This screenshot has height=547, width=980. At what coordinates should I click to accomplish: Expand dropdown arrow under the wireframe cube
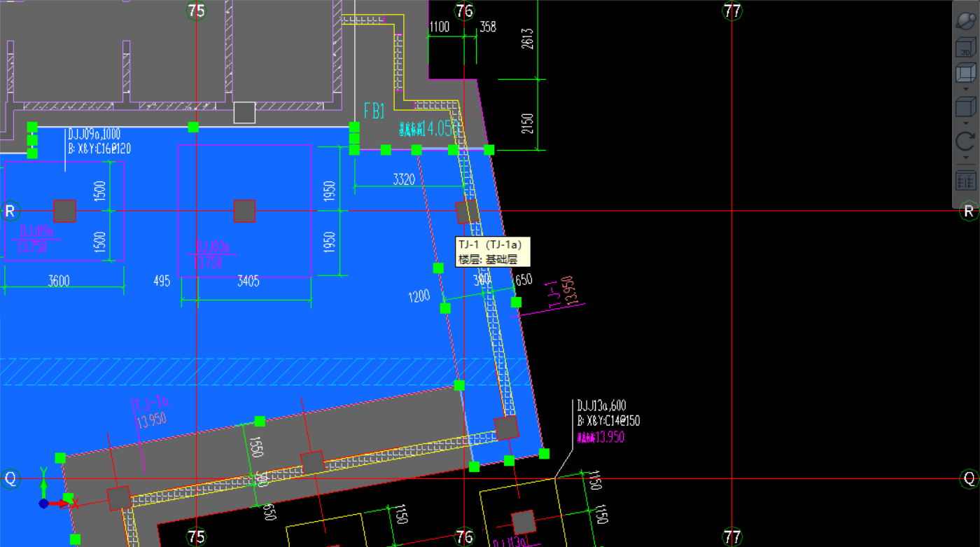click(966, 90)
